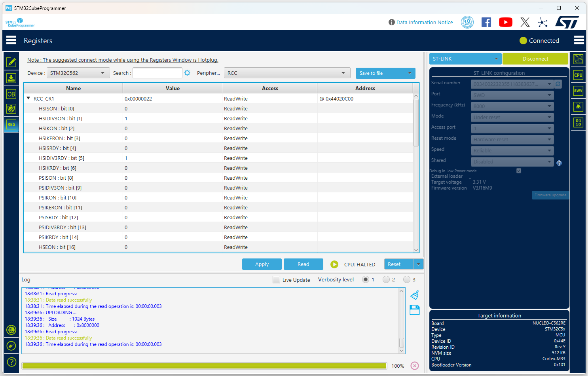Image resolution: width=588 pixels, height=376 pixels.
Task: Click the RCC_CR1 value 0x00000022
Action: 138,99
